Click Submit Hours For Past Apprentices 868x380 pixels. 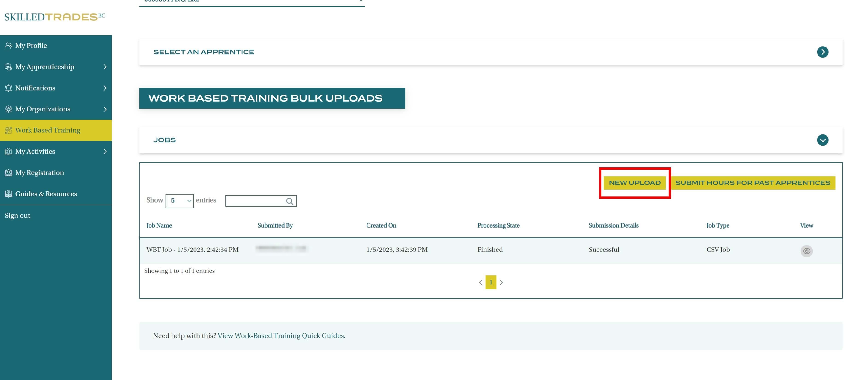(x=752, y=183)
